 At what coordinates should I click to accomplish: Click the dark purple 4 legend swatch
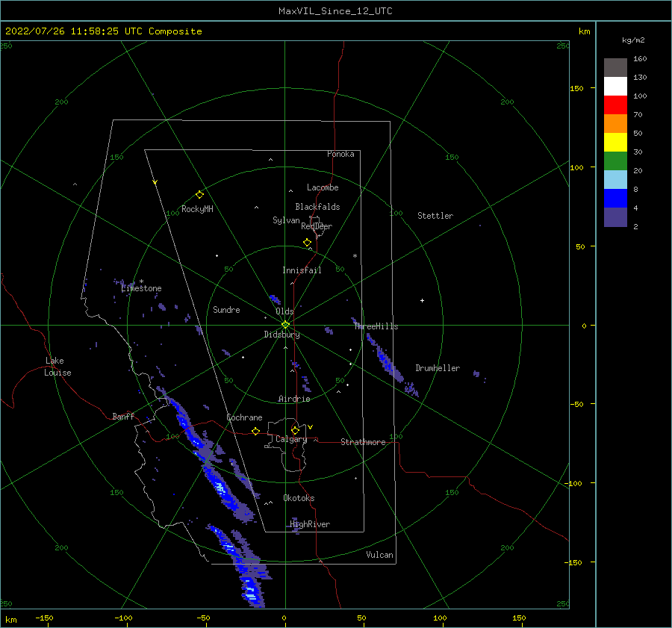(615, 217)
